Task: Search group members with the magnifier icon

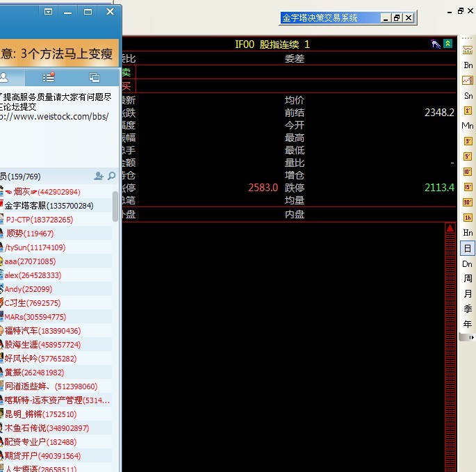Action: click(x=111, y=177)
